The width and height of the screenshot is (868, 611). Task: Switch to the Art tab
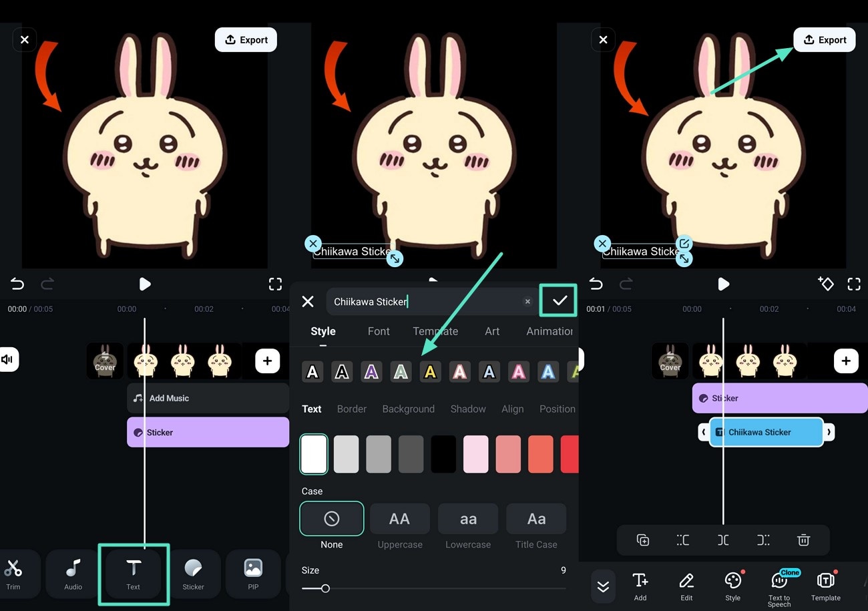coord(492,331)
